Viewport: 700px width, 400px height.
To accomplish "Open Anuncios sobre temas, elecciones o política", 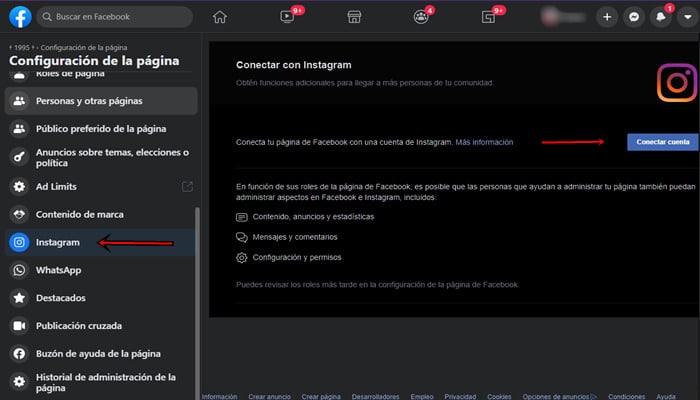I will (x=101, y=158).
